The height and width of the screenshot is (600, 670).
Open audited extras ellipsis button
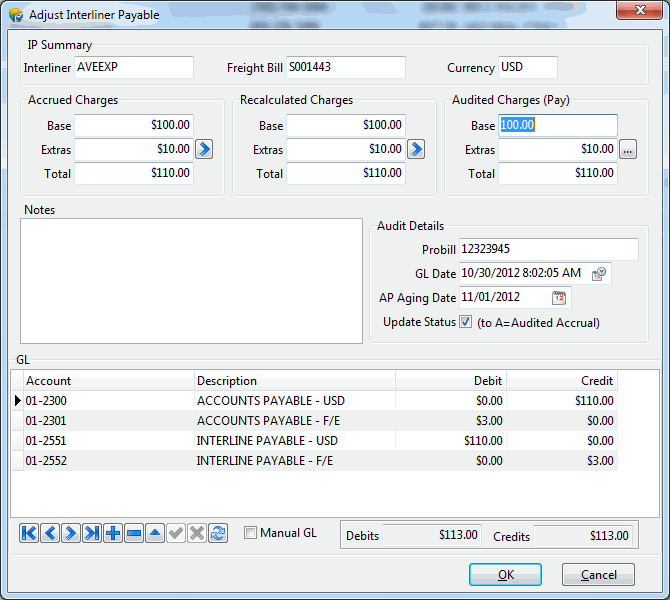click(x=628, y=149)
